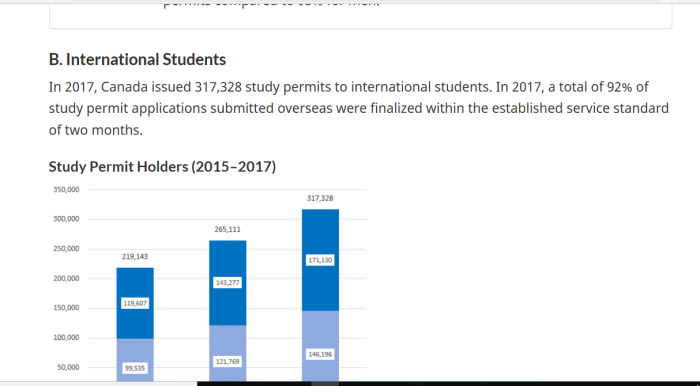The width and height of the screenshot is (700, 386).
Task: Select the 99,535 label in first bar
Action: click(x=135, y=369)
